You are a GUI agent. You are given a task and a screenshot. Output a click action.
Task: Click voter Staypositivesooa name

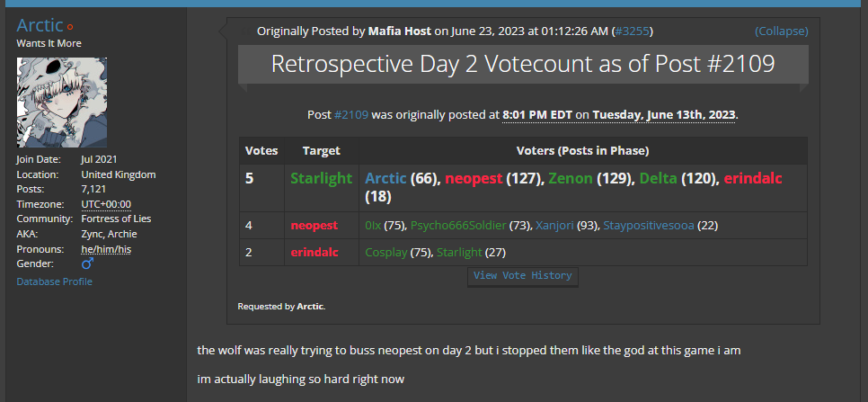tap(648, 226)
